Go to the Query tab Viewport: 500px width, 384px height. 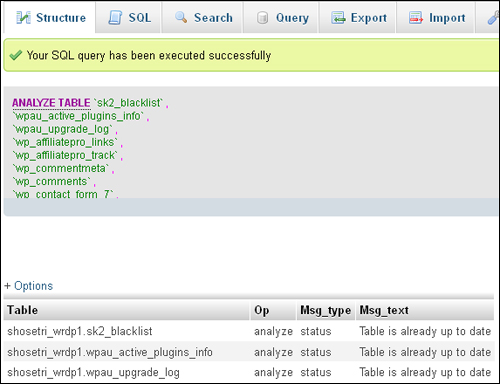(281, 17)
